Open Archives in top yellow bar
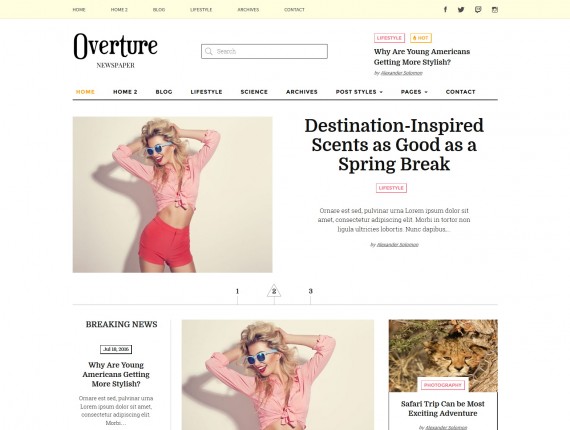Viewport: 570px width, 430px height. point(248,10)
